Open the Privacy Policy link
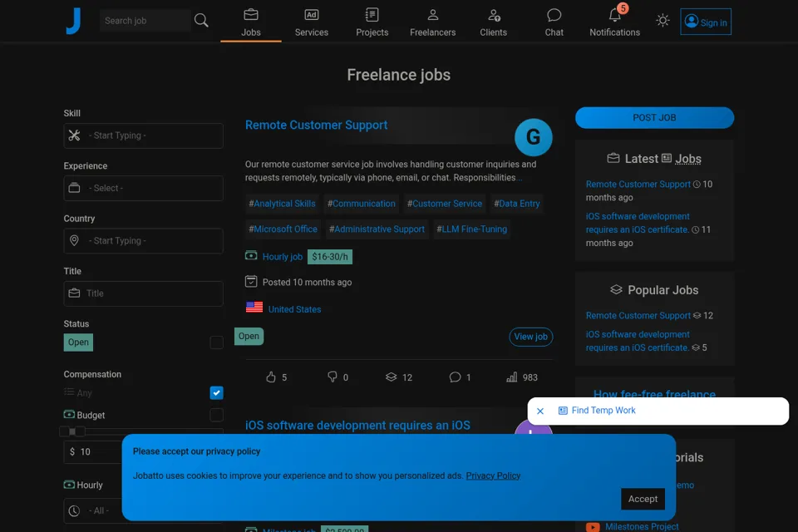 [x=493, y=475]
